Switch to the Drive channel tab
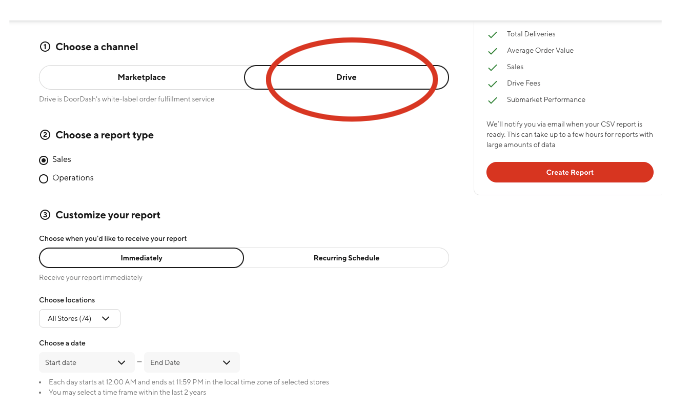Image resolution: width=680 pixels, height=408 pixels. tap(346, 77)
